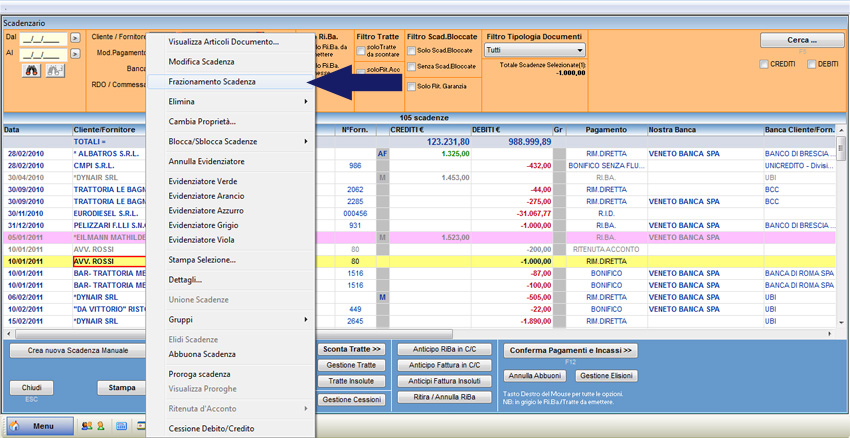Click the blue keyboard icon in bottom toolbar

[121, 426]
